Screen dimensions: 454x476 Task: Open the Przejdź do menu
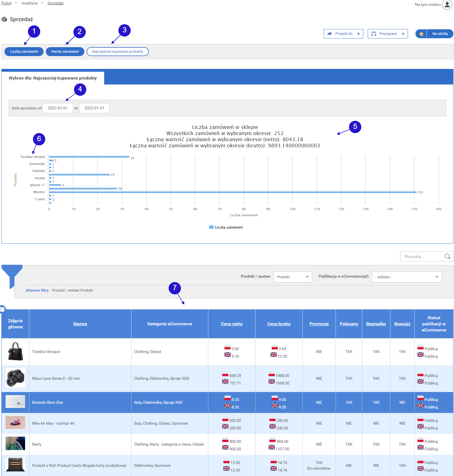[x=343, y=34]
